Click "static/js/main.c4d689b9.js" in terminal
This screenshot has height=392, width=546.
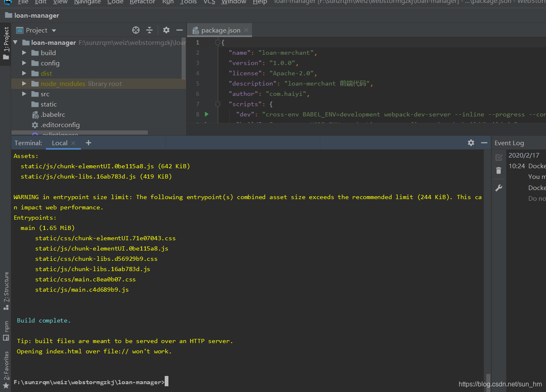pyautogui.click(x=82, y=290)
